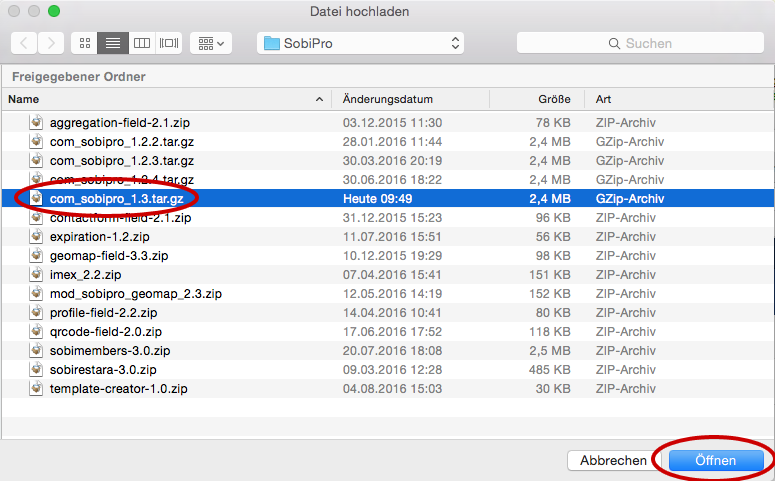
Task: Select qrcode-field-2.0.zip file name
Action: 106,332
